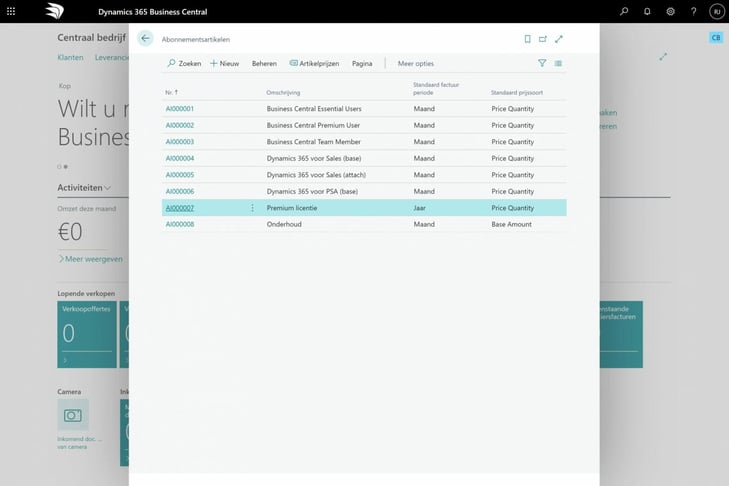
Task: Open page in new window icon
Action: pos(543,39)
